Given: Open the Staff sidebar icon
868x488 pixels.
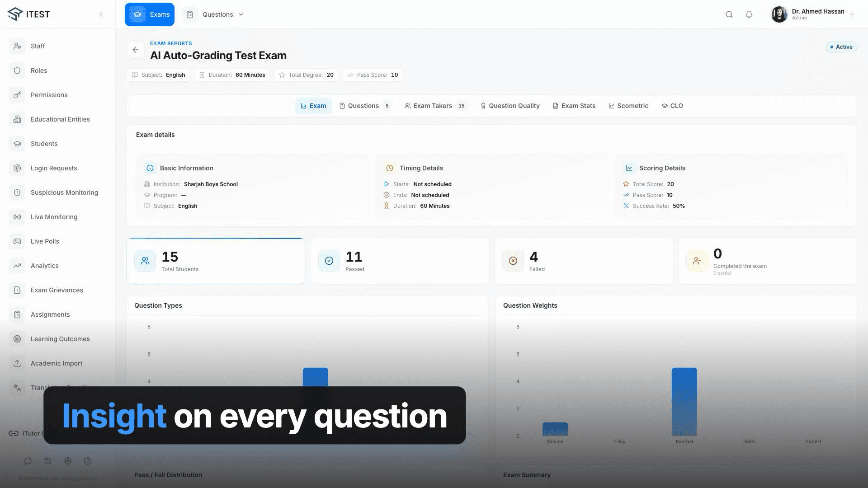Looking at the screenshot, I should pos(17,46).
